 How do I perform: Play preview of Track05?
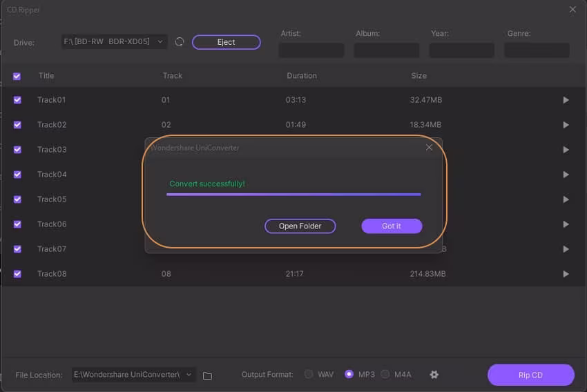click(x=566, y=199)
